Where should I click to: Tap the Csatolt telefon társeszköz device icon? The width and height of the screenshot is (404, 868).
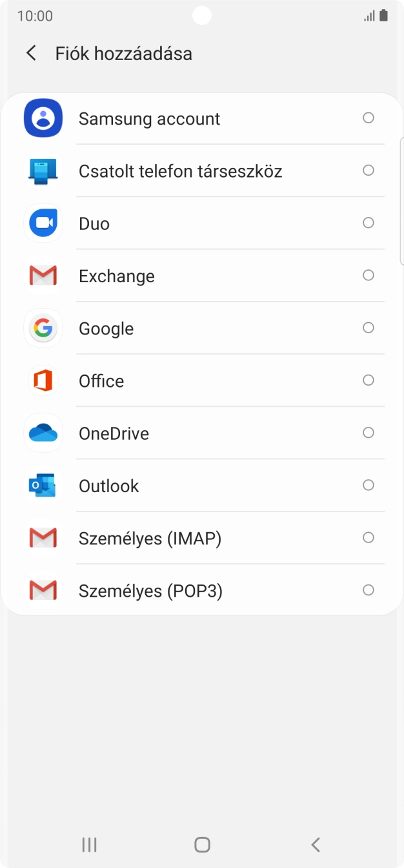(x=43, y=170)
